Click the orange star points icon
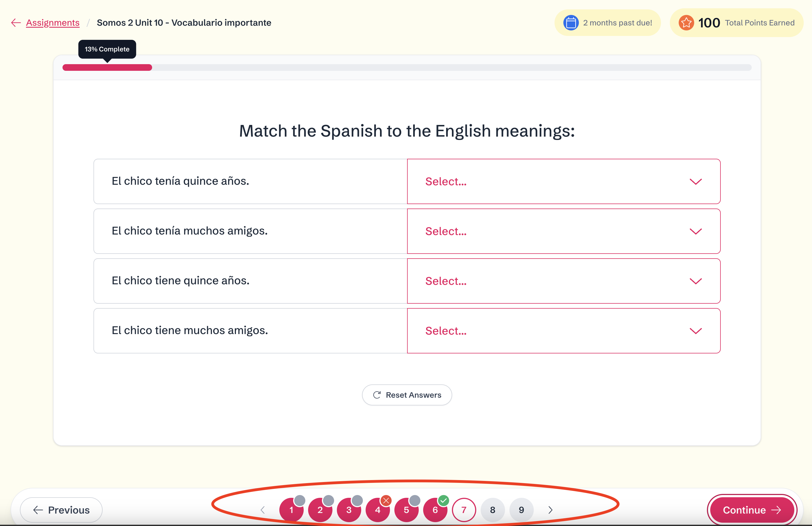This screenshot has width=812, height=526. coord(686,22)
